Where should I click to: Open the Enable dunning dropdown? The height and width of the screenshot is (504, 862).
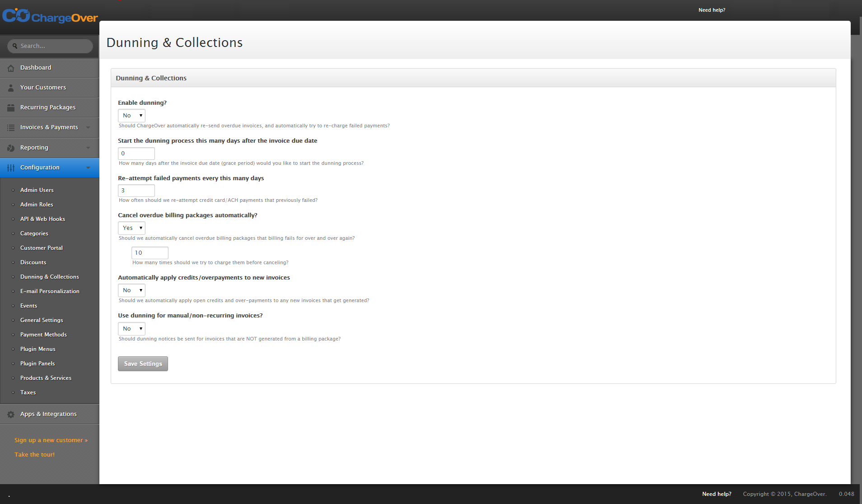coord(131,116)
